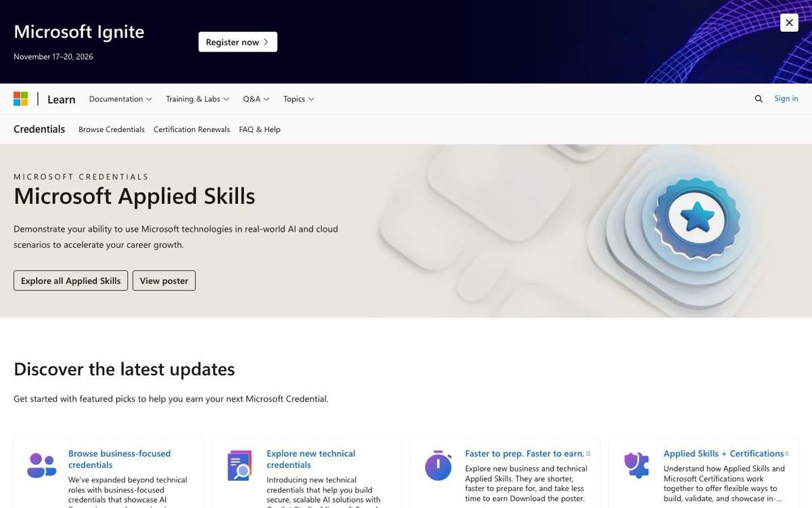Image resolution: width=812 pixels, height=508 pixels.
Task: Click the Explore new technical credentials document icon
Action: (x=240, y=465)
